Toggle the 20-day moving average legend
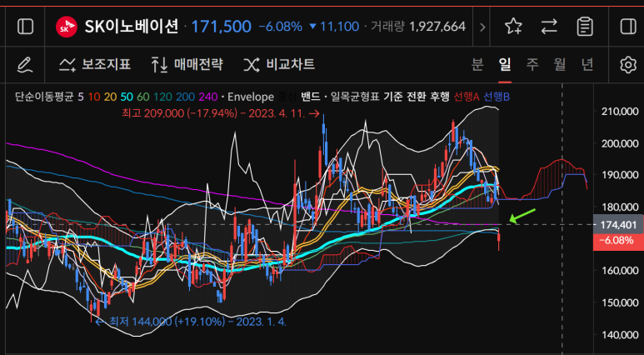The height and width of the screenshot is (355, 644). tap(110, 97)
